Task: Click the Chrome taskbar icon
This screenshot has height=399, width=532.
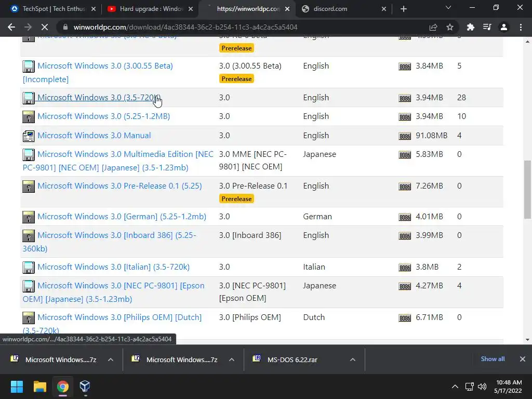Action: pyautogui.click(x=62, y=386)
